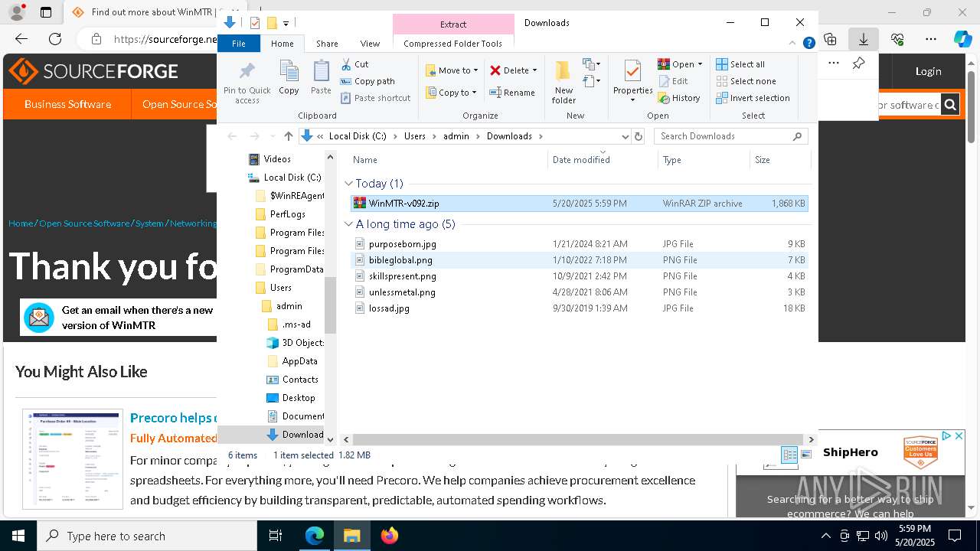
Task: Open Move to dropdown
Action: [452, 70]
